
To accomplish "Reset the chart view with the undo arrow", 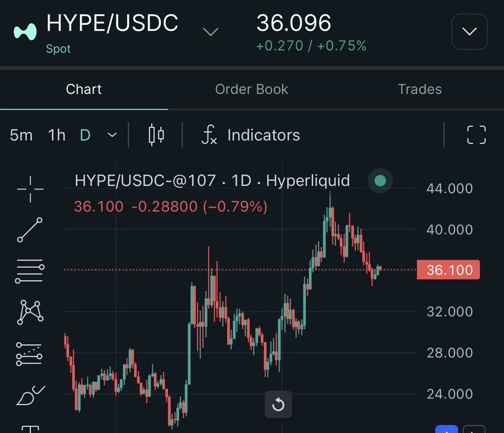I will point(278,405).
